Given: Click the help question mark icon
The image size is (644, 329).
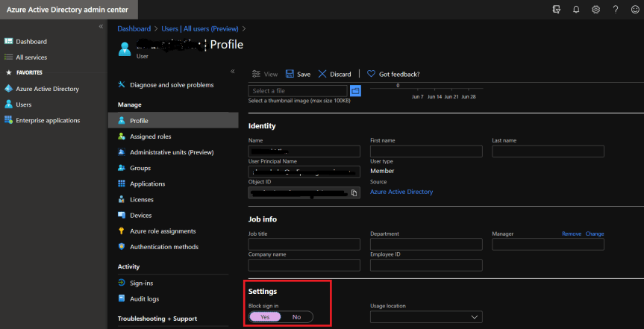Looking at the screenshot, I should click(x=615, y=9).
